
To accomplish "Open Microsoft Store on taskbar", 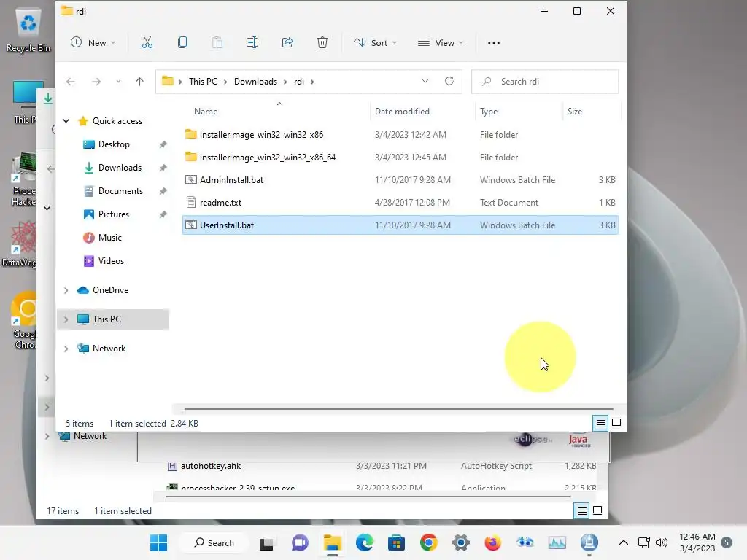I will tap(396, 542).
